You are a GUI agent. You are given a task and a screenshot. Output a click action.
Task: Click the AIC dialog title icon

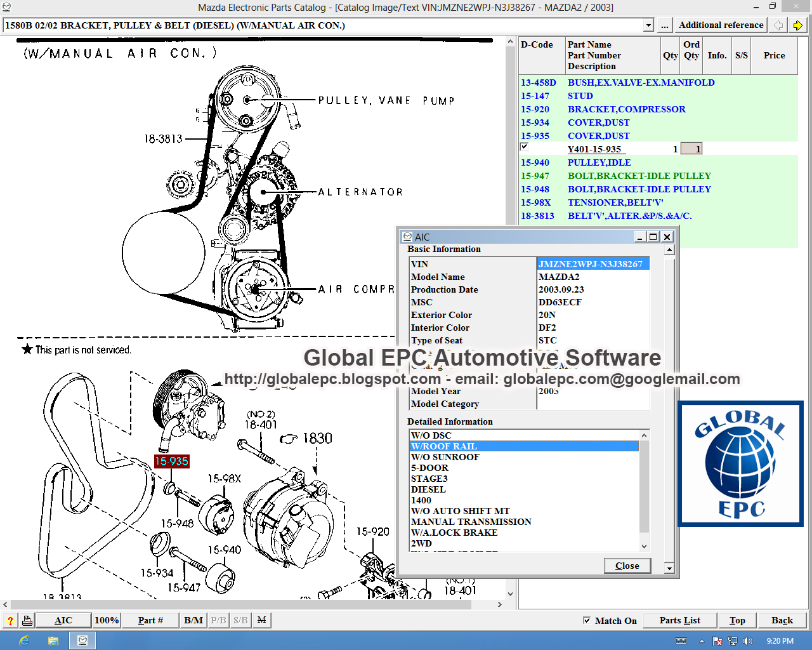[x=407, y=237]
